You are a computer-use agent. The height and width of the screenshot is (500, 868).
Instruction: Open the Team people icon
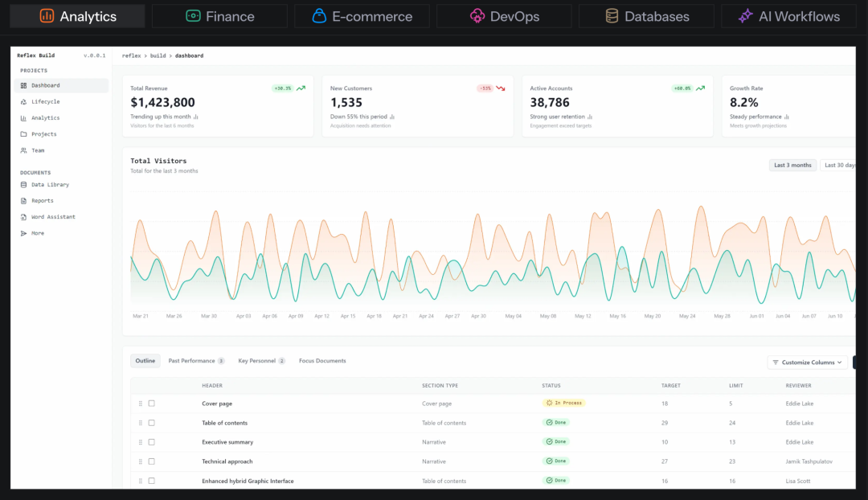23,150
